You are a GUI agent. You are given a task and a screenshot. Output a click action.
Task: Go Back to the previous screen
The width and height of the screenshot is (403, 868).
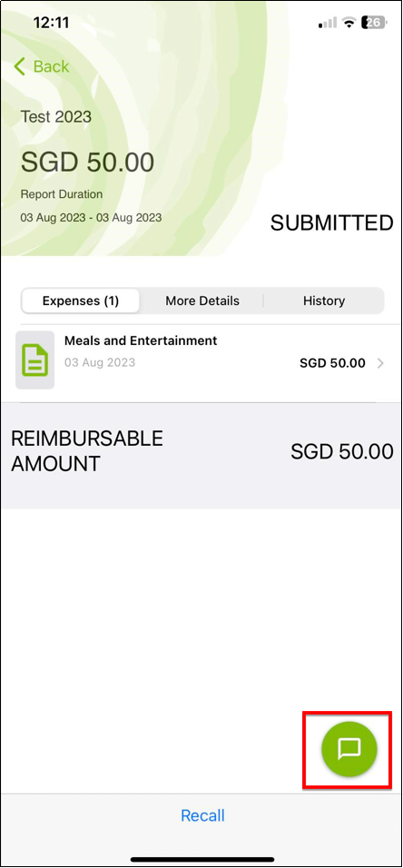(42, 66)
